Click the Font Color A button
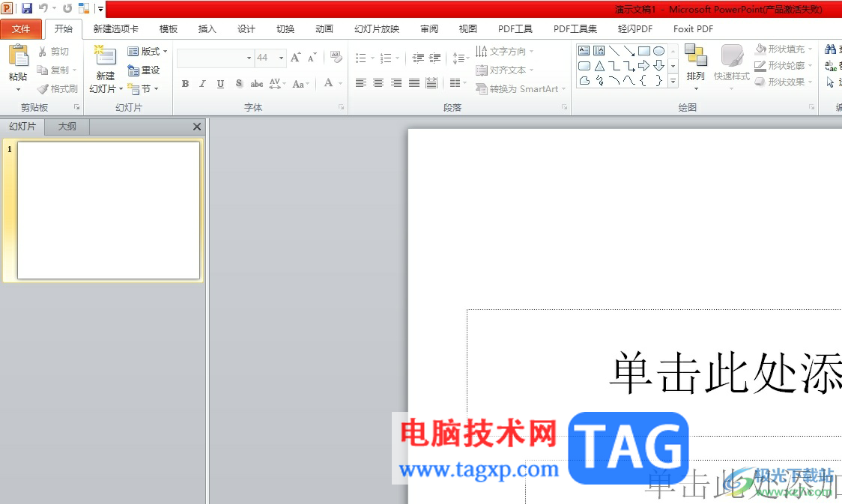Screen dimensions: 842x504 coord(329,83)
